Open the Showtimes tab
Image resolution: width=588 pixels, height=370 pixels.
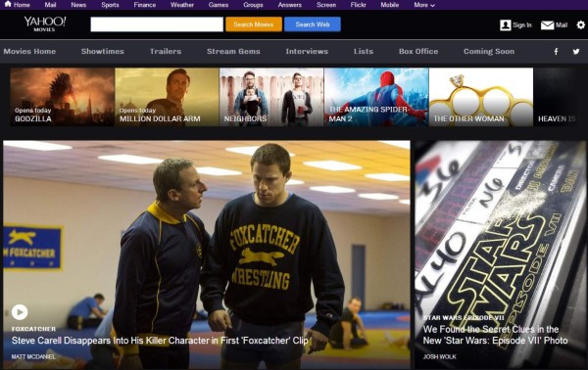coord(102,51)
